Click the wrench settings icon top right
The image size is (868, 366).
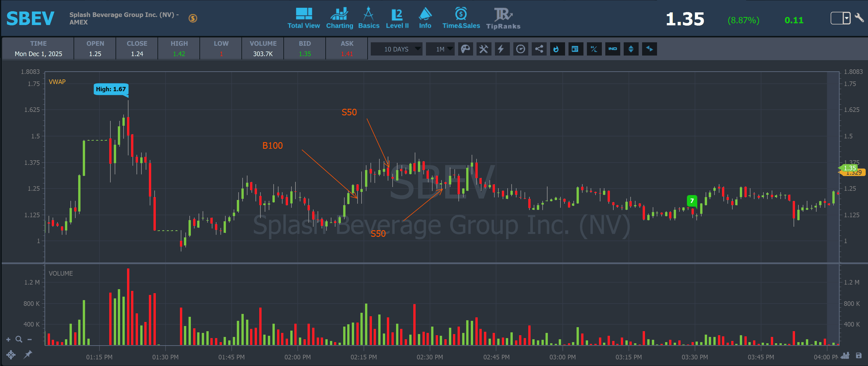(x=859, y=18)
